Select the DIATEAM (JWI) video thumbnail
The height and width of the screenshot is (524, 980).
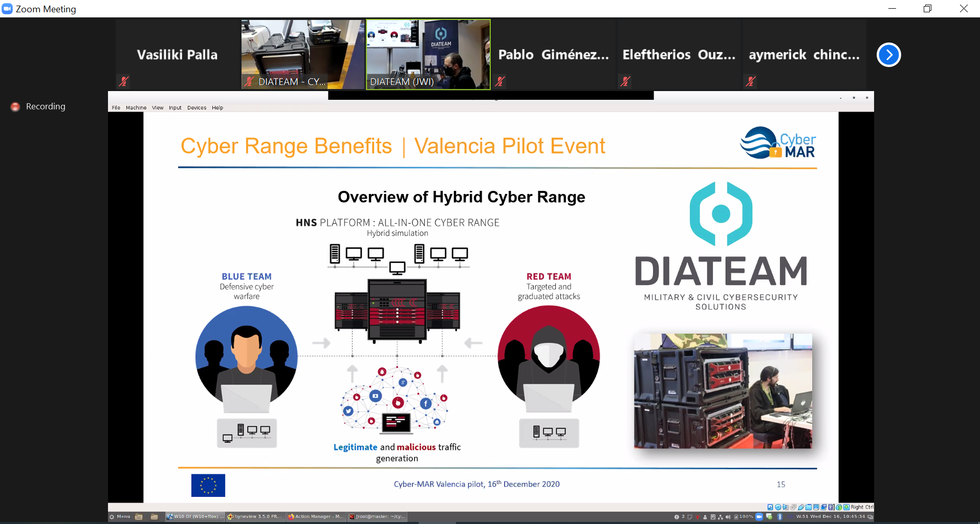point(428,54)
